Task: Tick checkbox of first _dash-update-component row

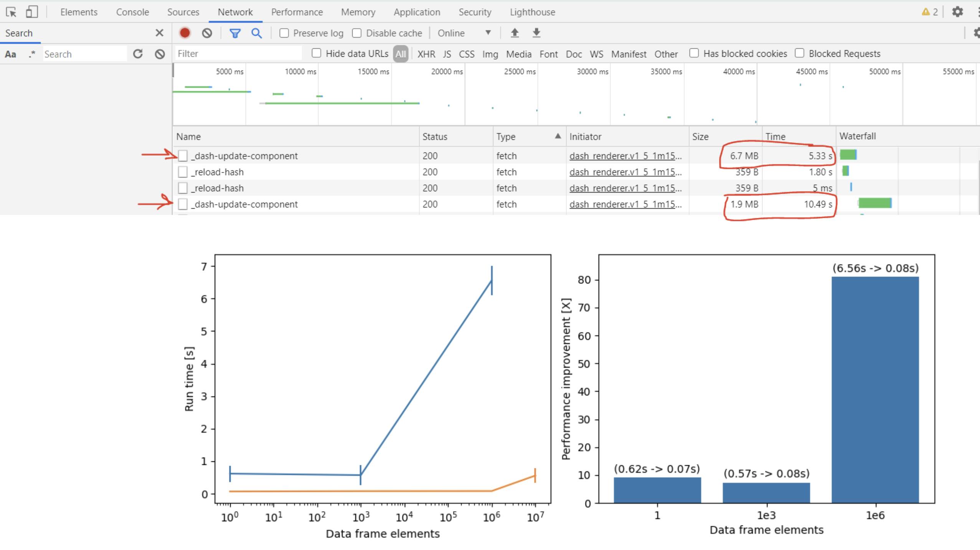Action: click(x=183, y=156)
